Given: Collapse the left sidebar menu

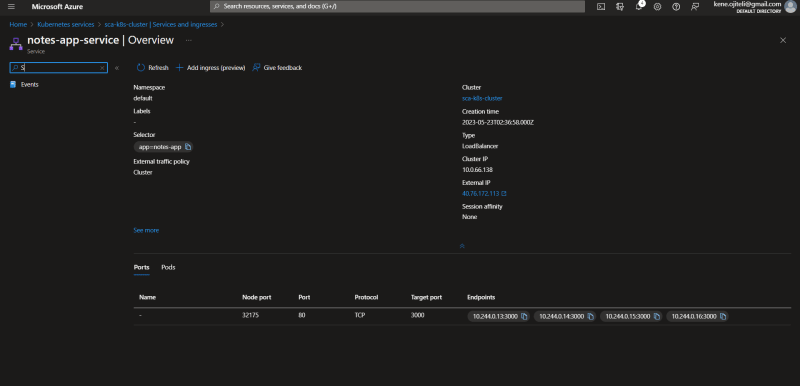Looking at the screenshot, I should pyautogui.click(x=117, y=68).
